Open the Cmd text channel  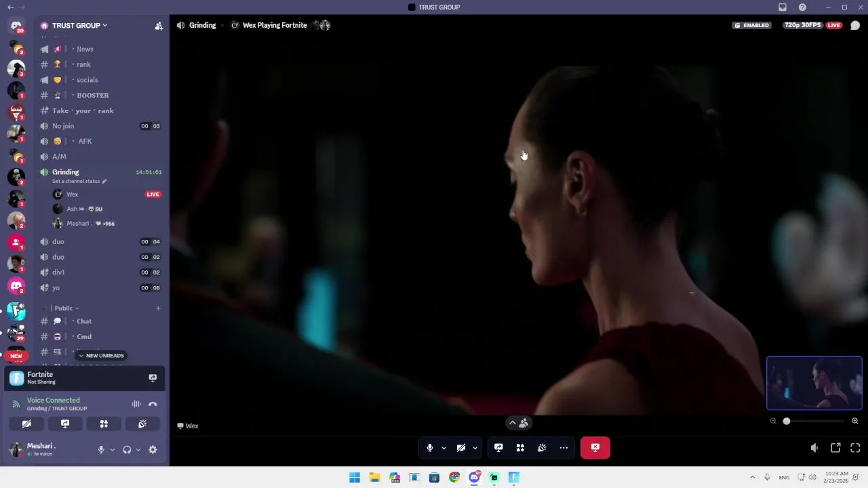point(100,337)
